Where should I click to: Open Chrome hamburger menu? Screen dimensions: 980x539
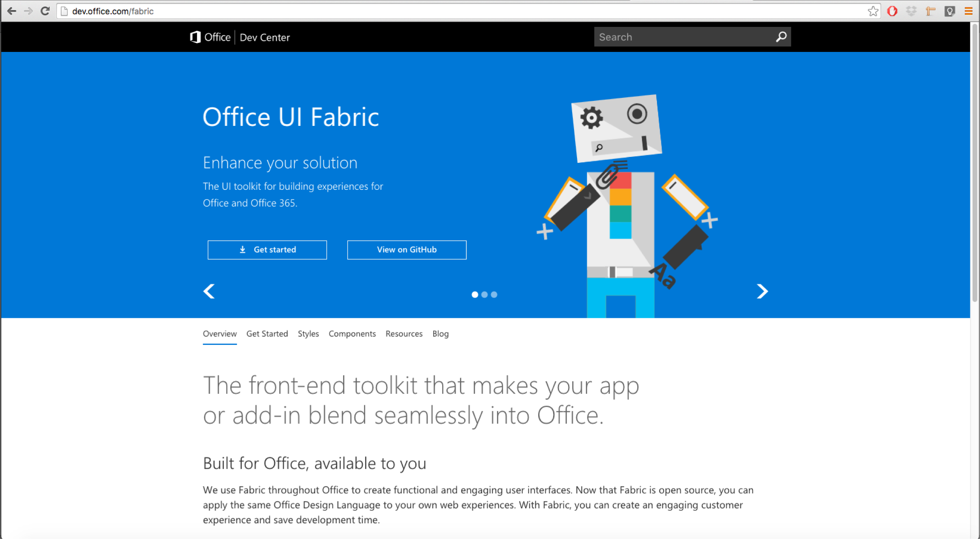point(968,11)
